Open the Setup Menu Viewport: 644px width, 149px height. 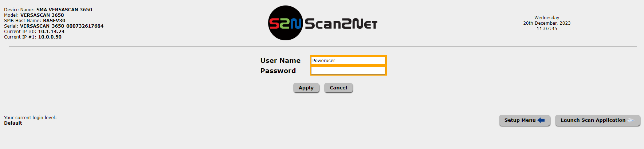tap(525, 120)
